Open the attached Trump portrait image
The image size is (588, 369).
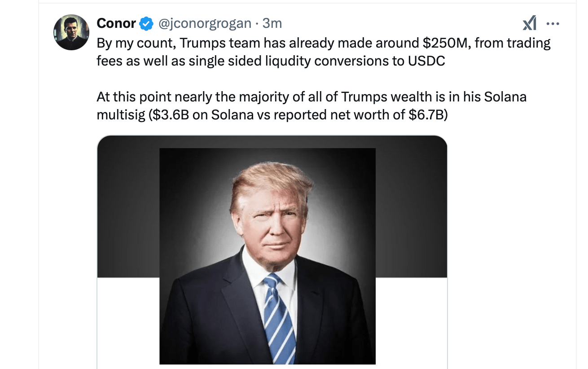coord(267,256)
